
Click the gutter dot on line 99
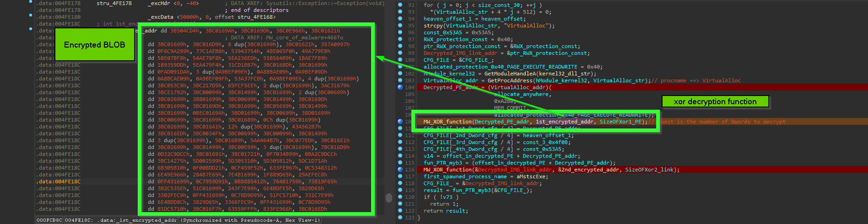coord(400,53)
